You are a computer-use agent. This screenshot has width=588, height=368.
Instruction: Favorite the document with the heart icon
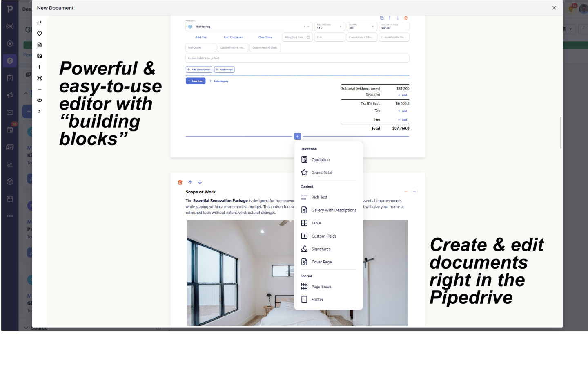click(x=39, y=34)
